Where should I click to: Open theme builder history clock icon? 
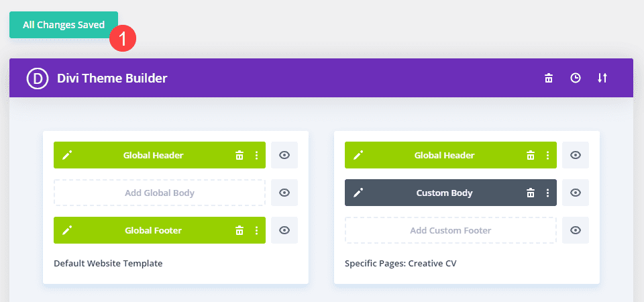[576, 79]
